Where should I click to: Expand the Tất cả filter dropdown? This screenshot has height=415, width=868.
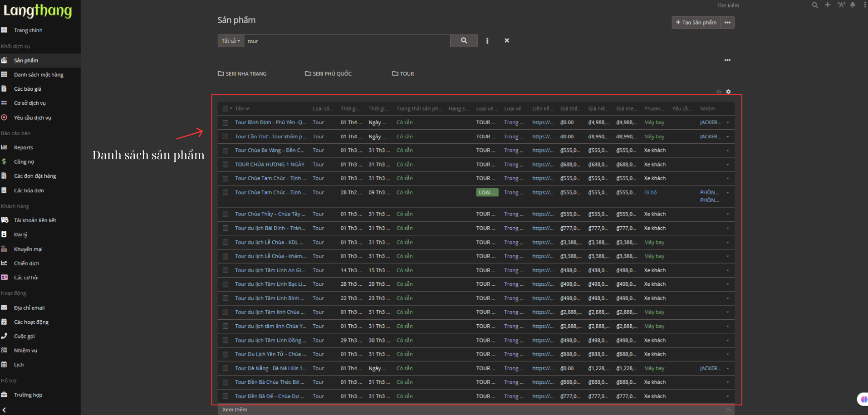point(230,41)
